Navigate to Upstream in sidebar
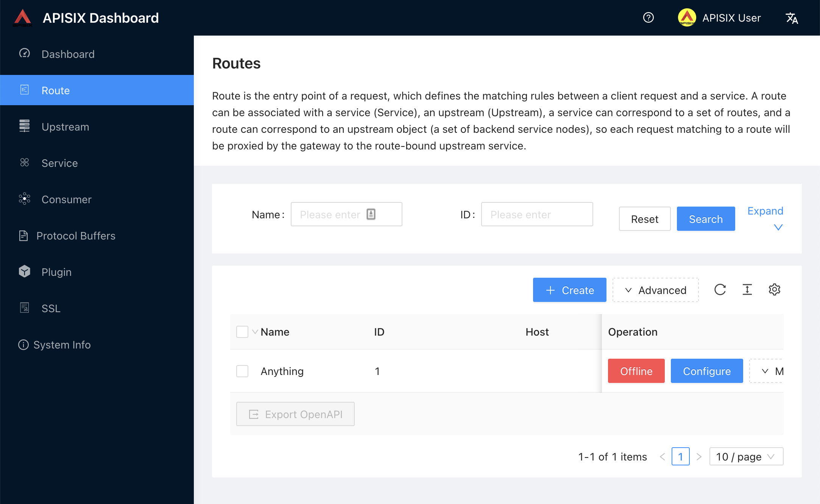The width and height of the screenshot is (820, 504). [65, 127]
